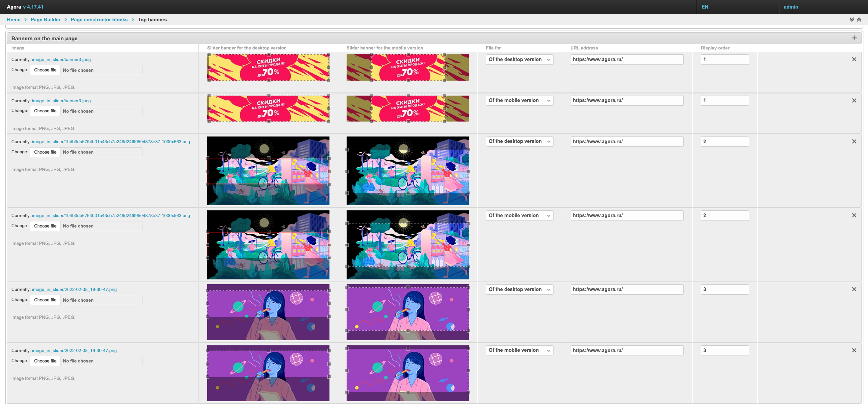Open the 2022-02-08_19-30-47.png link in the last row
Image resolution: width=868 pixels, height=404 pixels.
74,351
